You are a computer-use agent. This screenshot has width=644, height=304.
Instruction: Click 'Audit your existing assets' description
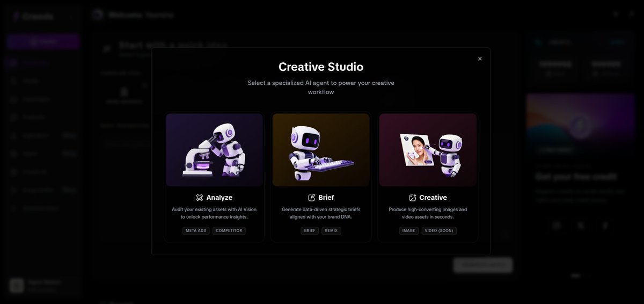coord(214,213)
